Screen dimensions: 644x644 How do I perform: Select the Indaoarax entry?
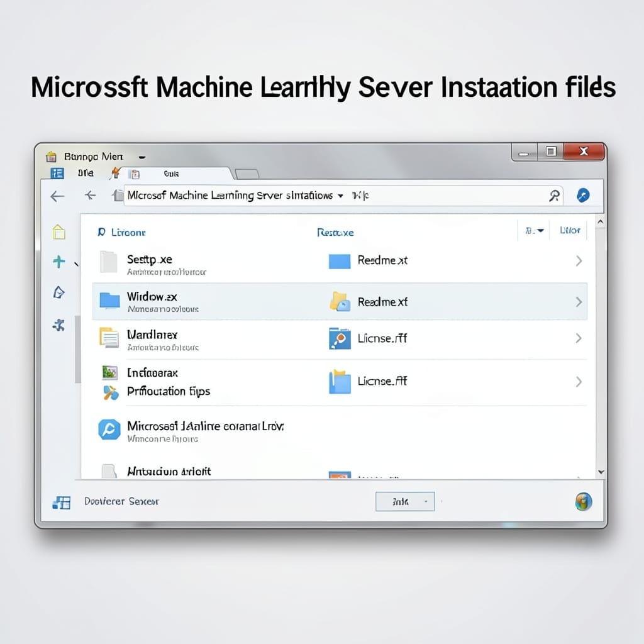pyautogui.click(x=152, y=373)
